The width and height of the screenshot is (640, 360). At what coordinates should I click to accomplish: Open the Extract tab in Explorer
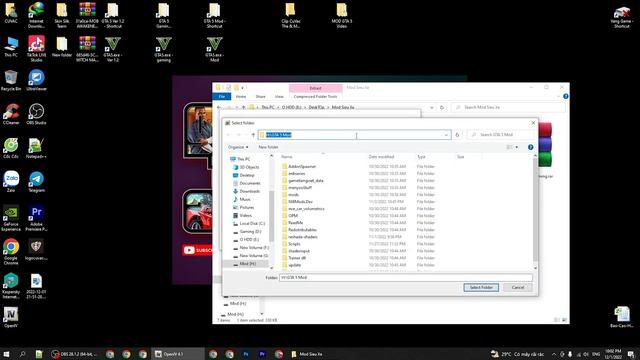click(x=315, y=88)
